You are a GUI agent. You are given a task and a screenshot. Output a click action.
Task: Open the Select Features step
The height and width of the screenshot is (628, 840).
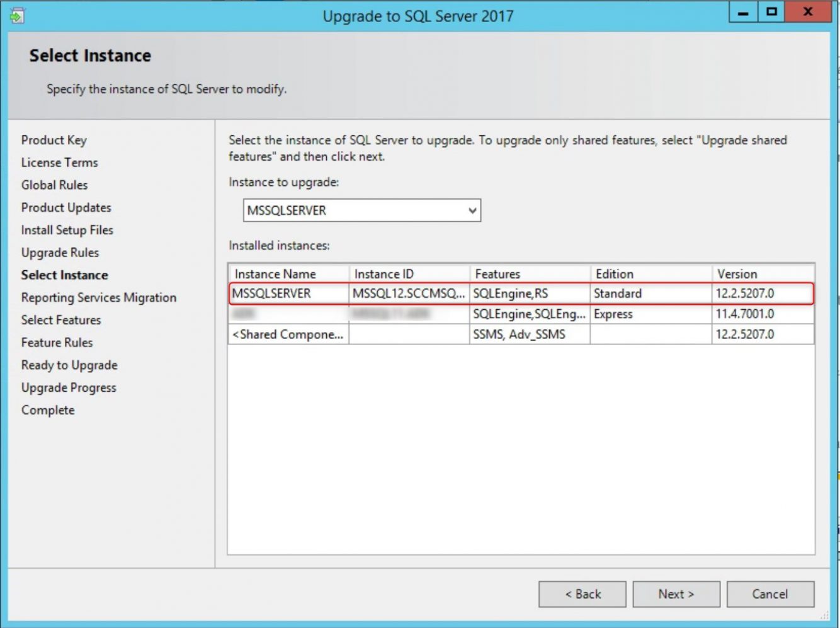click(60, 319)
